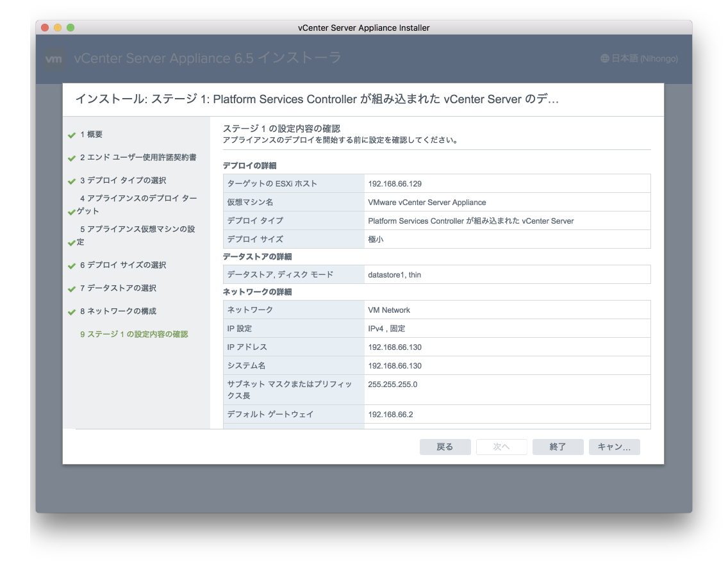The width and height of the screenshot is (728, 564).
Task: Click the キャン... cancel button
Action: click(614, 447)
